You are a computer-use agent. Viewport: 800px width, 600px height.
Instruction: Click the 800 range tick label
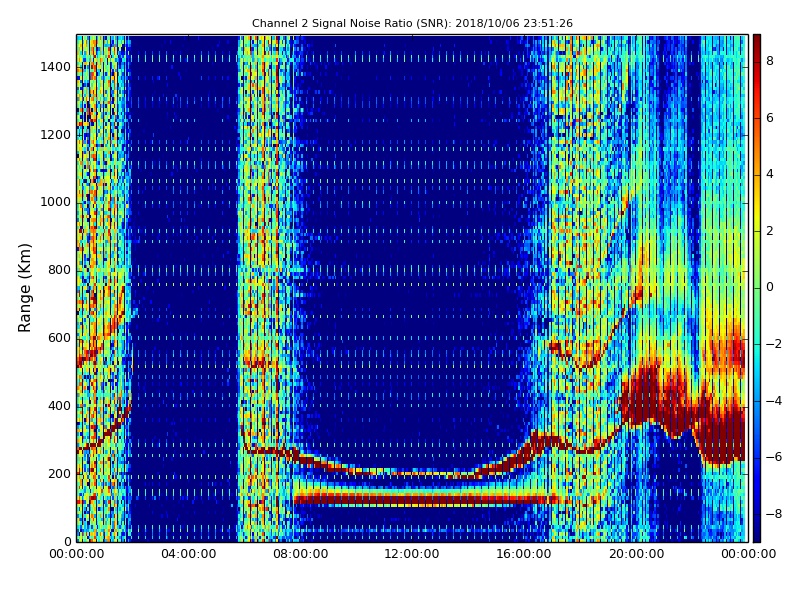coord(59,270)
